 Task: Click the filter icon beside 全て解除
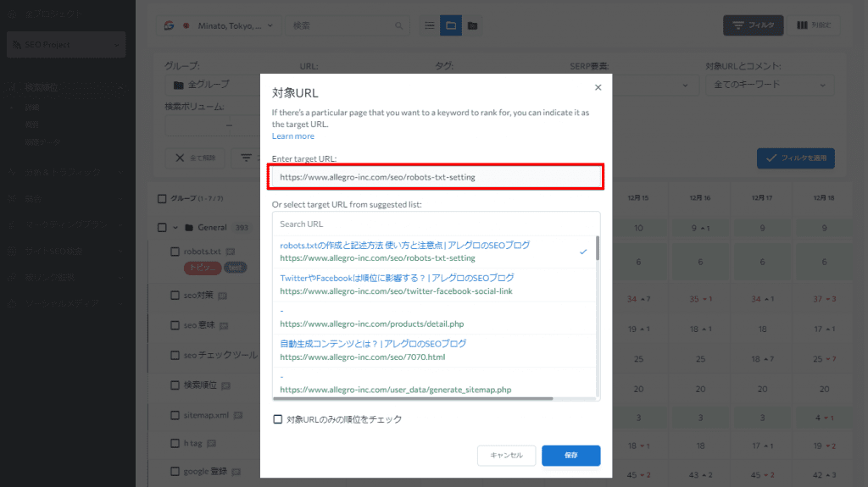point(246,158)
